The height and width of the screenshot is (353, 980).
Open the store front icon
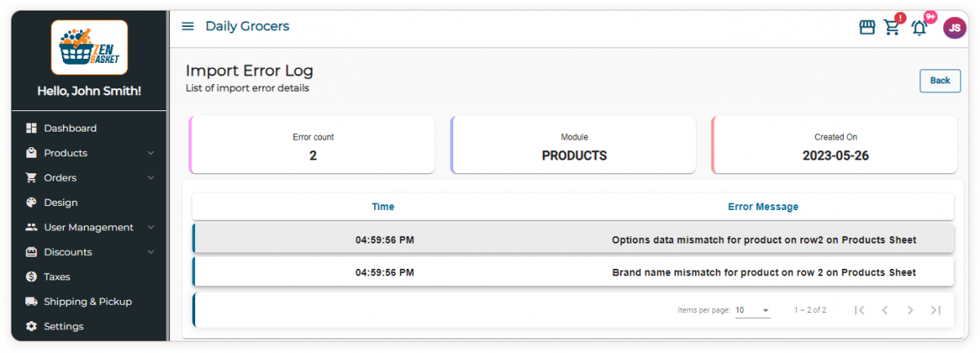pyautogui.click(x=867, y=28)
